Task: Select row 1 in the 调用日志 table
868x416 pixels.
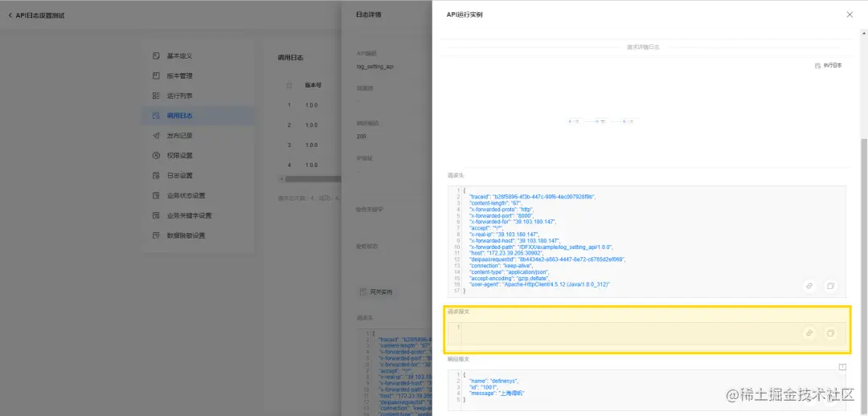Action: click(x=310, y=105)
